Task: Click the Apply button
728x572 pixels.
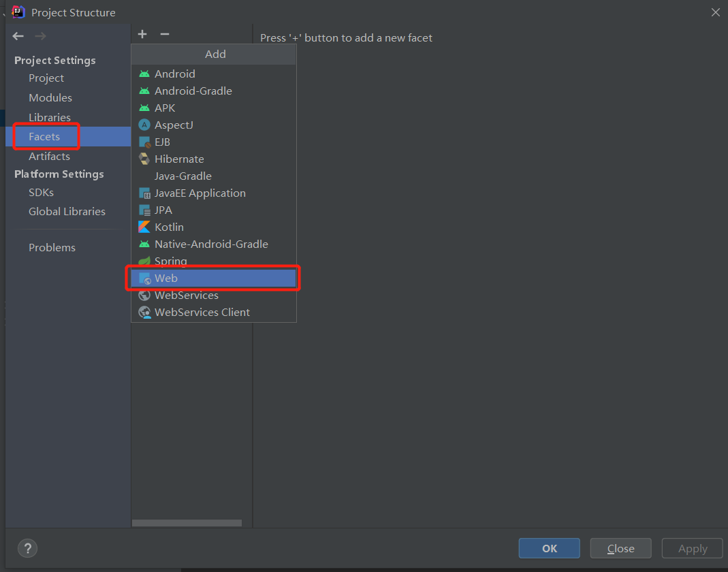Action: pos(693,548)
